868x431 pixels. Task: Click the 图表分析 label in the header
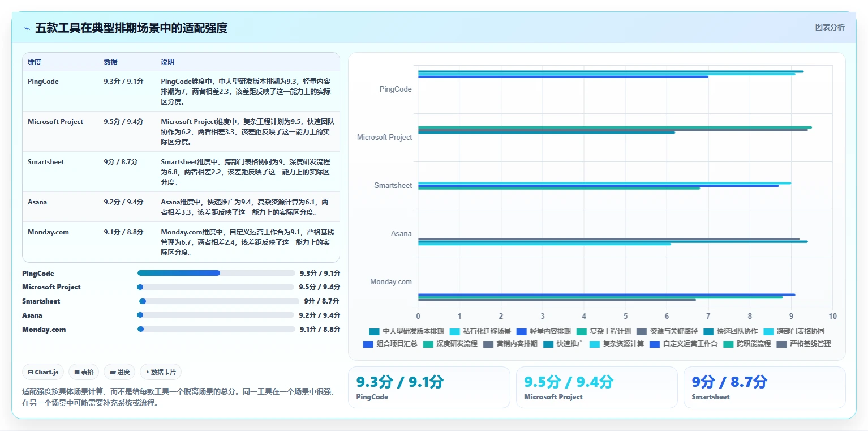[x=830, y=28]
